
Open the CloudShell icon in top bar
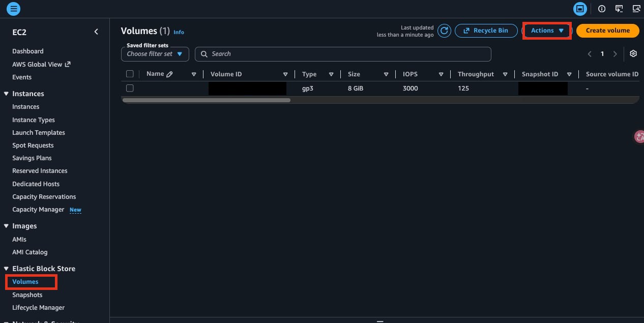[619, 9]
